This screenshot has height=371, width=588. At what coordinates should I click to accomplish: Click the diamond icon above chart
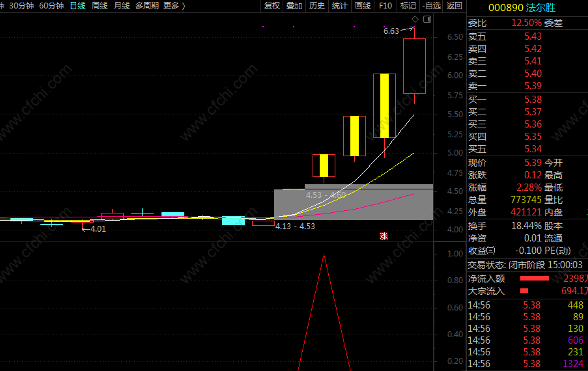(415, 19)
